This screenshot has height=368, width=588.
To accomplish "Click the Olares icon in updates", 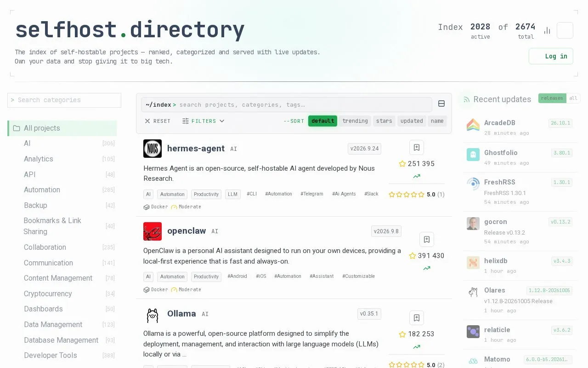I will 473,292.
